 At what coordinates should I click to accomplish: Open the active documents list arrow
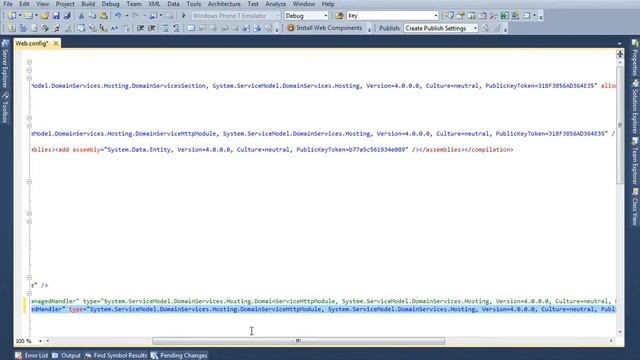click(x=619, y=43)
